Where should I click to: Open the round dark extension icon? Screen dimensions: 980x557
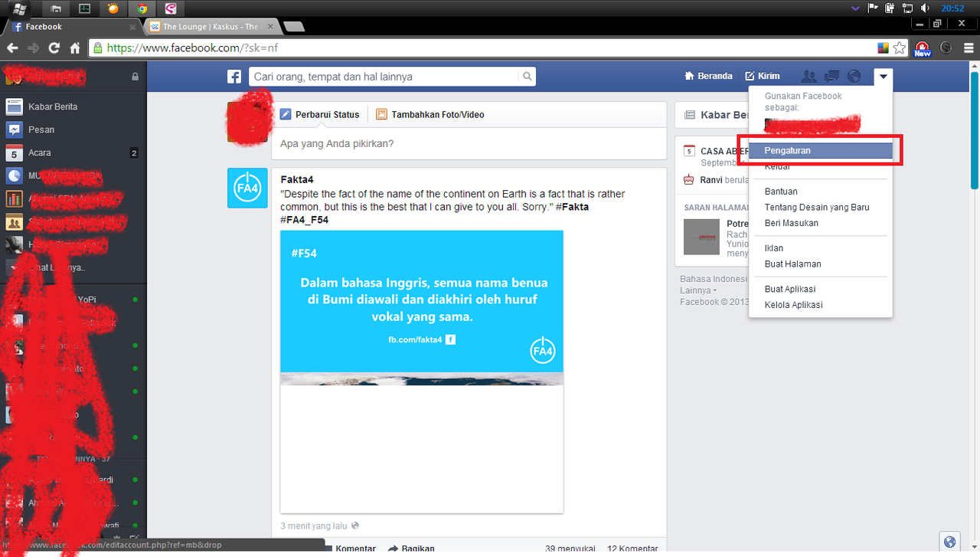(x=946, y=48)
